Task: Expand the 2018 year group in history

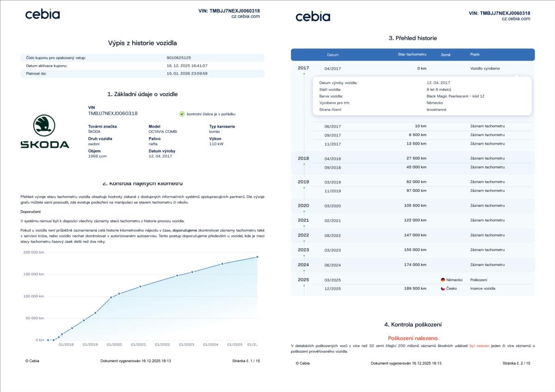Action: 303,158
